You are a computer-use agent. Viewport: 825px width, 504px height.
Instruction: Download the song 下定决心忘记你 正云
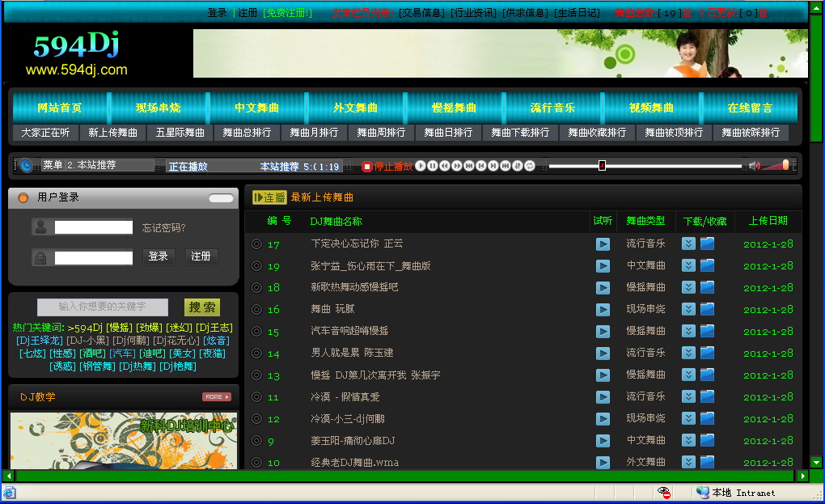point(688,244)
